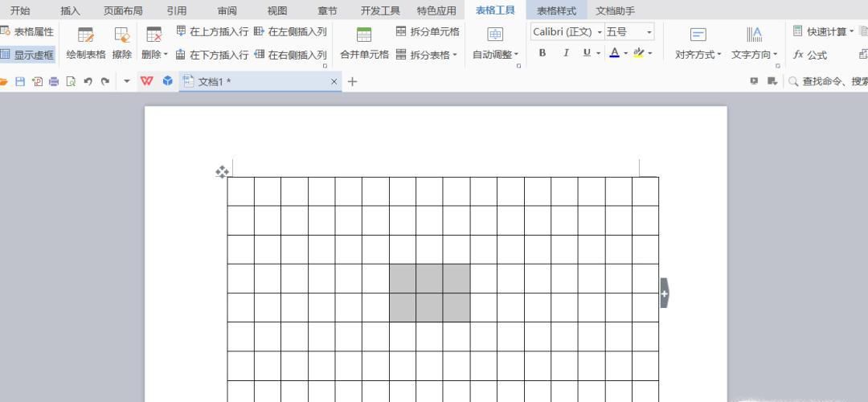The height and width of the screenshot is (402, 868).
Task: Expand font color palette arrow
Action: click(x=625, y=53)
